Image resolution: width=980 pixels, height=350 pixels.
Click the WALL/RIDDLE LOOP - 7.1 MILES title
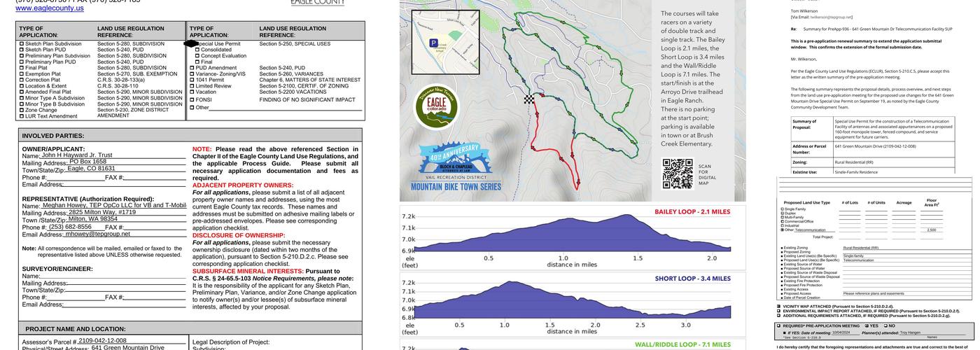click(x=682, y=344)
